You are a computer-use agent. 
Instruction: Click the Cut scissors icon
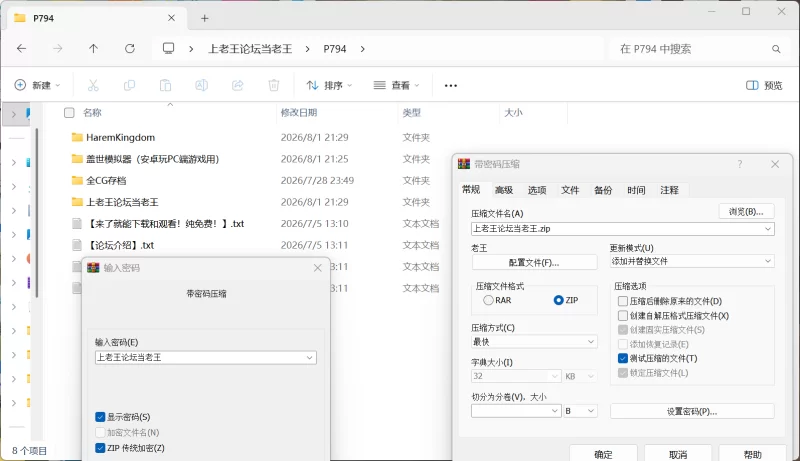pyautogui.click(x=93, y=85)
